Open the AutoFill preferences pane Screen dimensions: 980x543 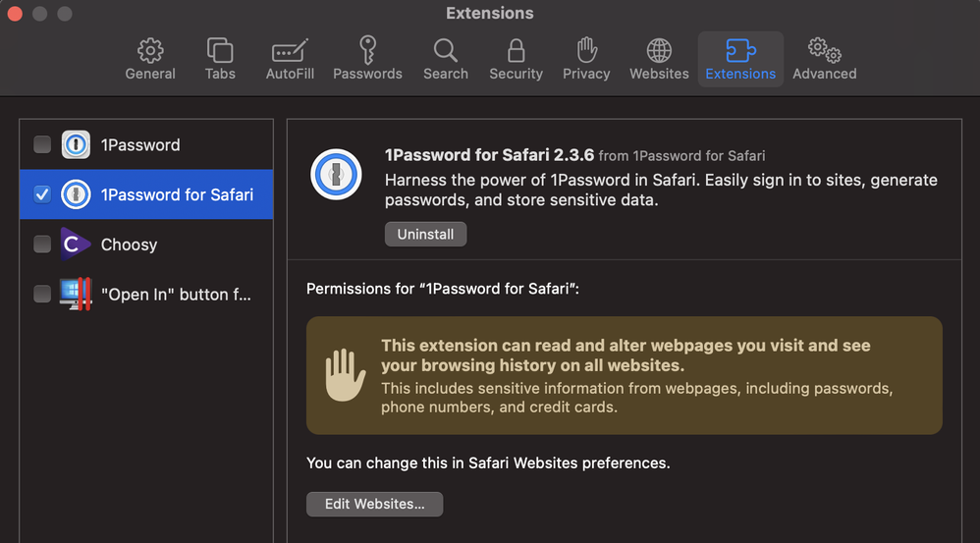[x=290, y=59]
